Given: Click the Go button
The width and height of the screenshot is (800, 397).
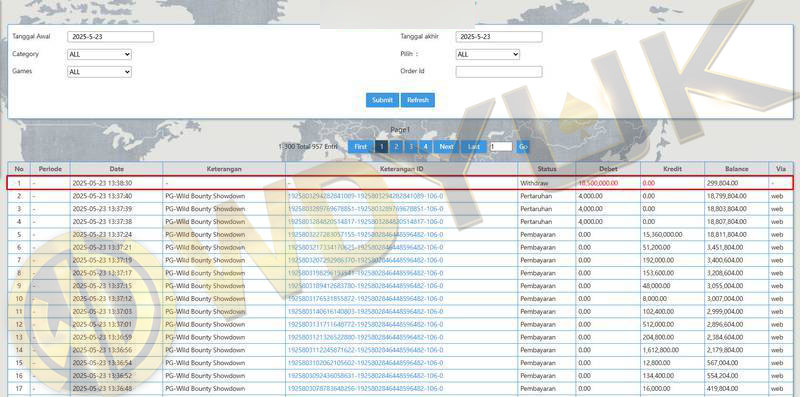Looking at the screenshot, I should pyautogui.click(x=522, y=147).
